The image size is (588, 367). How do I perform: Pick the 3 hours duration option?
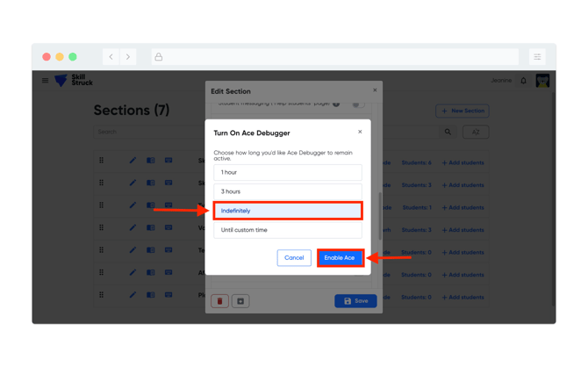tap(287, 191)
